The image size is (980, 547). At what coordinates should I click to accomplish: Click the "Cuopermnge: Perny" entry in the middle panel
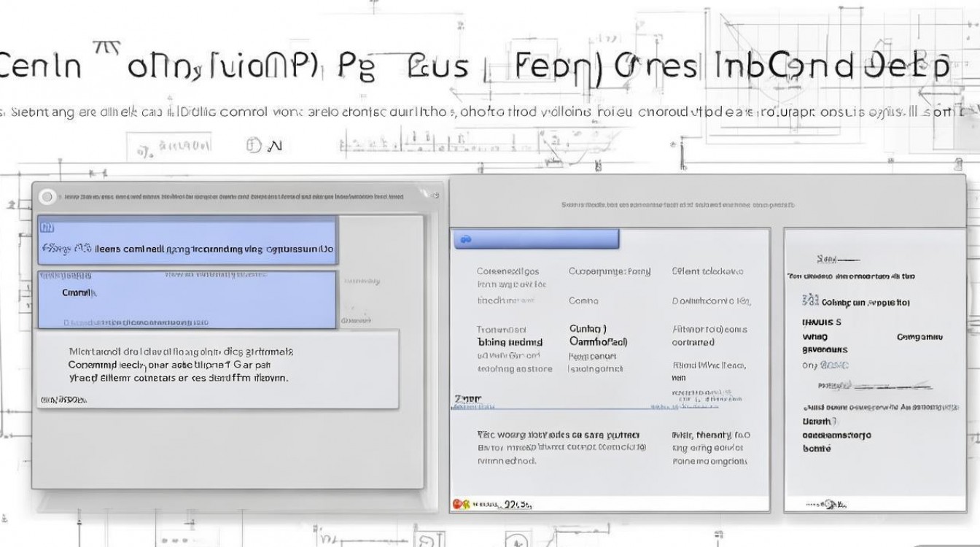pyautogui.click(x=609, y=271)
